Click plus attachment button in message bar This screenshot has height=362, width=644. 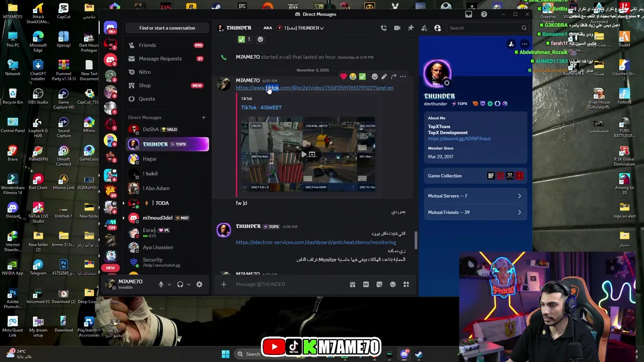pos(223,284)
